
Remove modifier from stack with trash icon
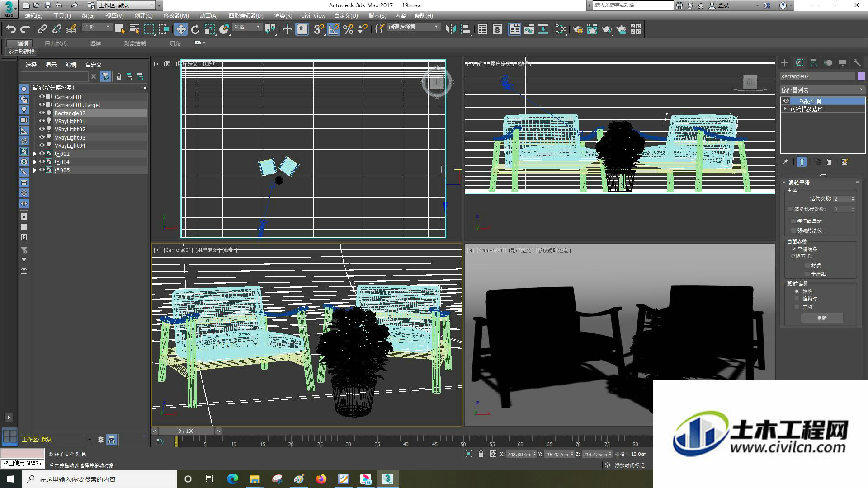829,162
